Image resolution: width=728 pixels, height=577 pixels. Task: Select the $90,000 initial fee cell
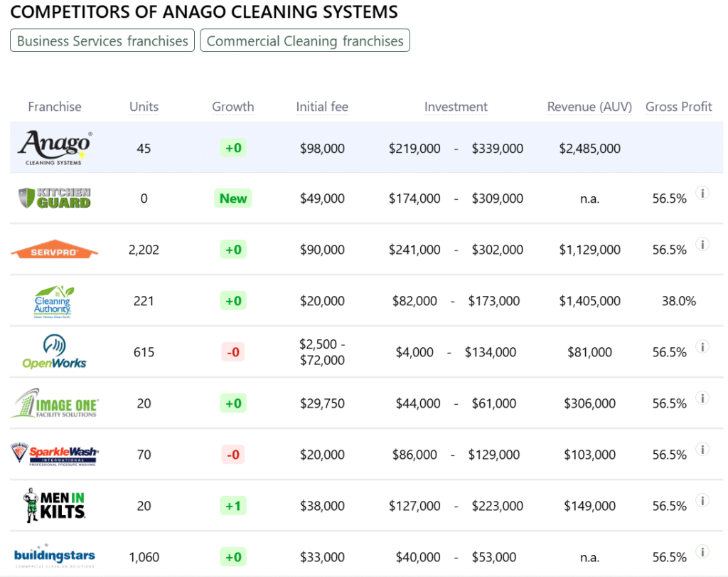coord(322,250)
